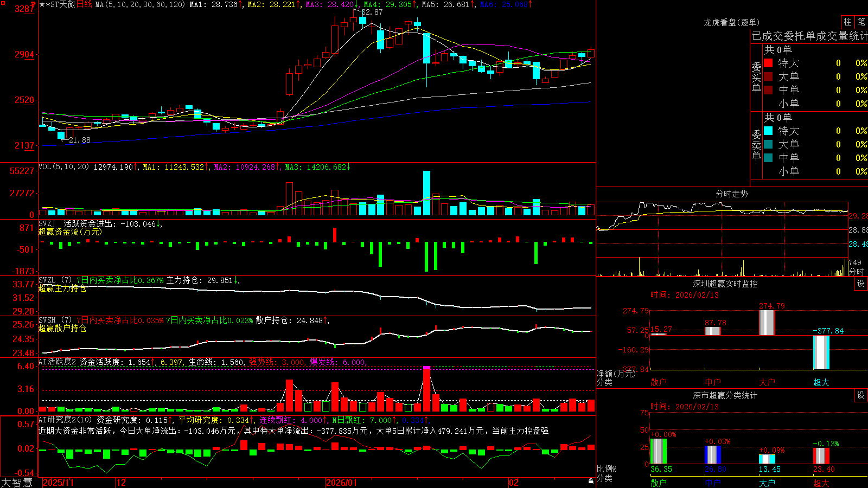The height and width of the screenshot is (488, 868).
Task: Click the red 特大 buy-order color swatch
Action: point(768,63)
